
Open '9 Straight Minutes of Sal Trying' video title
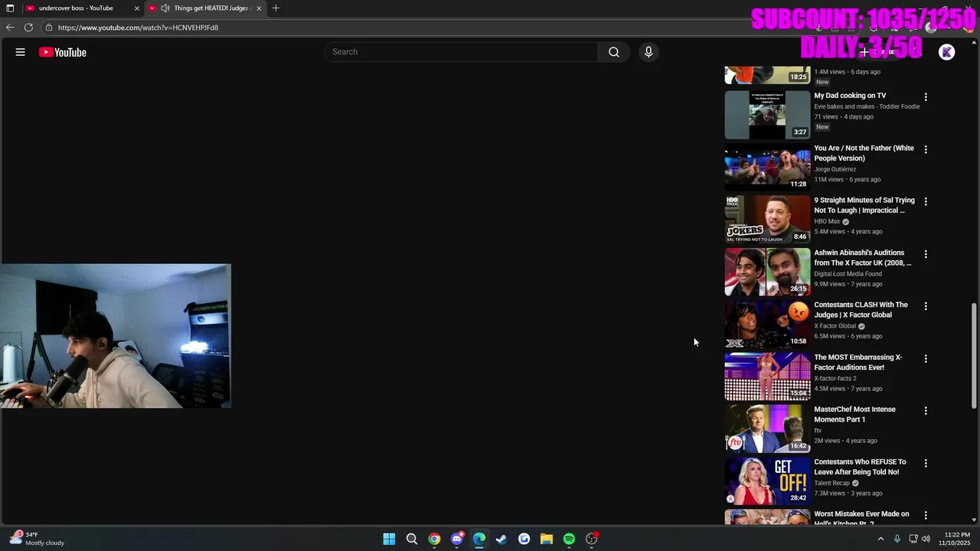pos(864,205)
